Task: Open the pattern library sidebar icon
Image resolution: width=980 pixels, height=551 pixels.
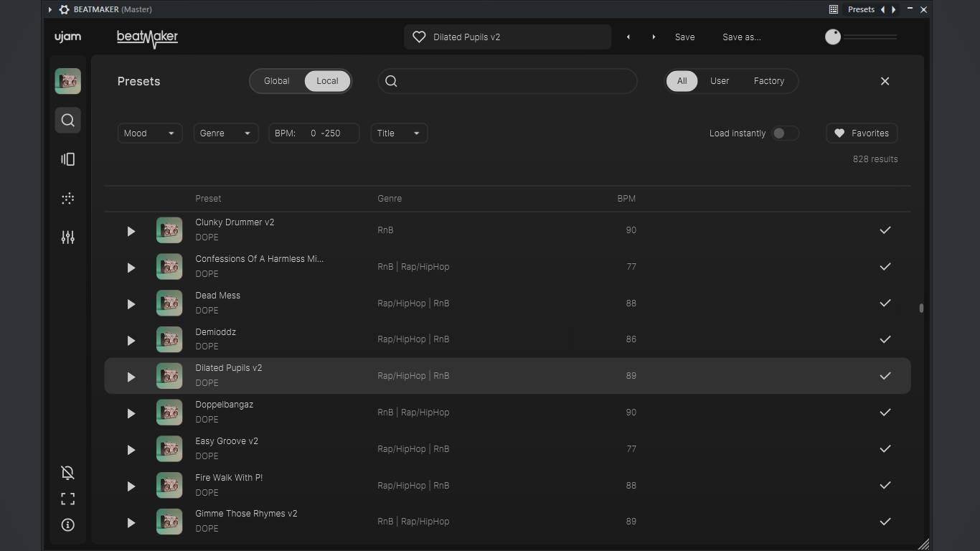Action: 67,159
